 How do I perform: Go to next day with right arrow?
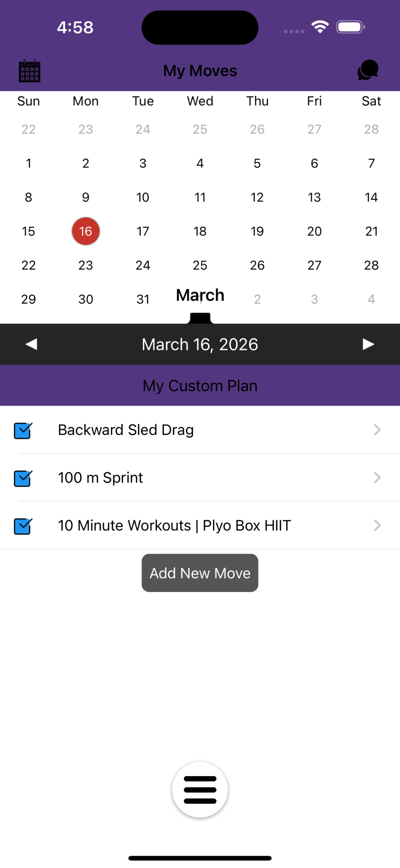(x=368, y=344)
